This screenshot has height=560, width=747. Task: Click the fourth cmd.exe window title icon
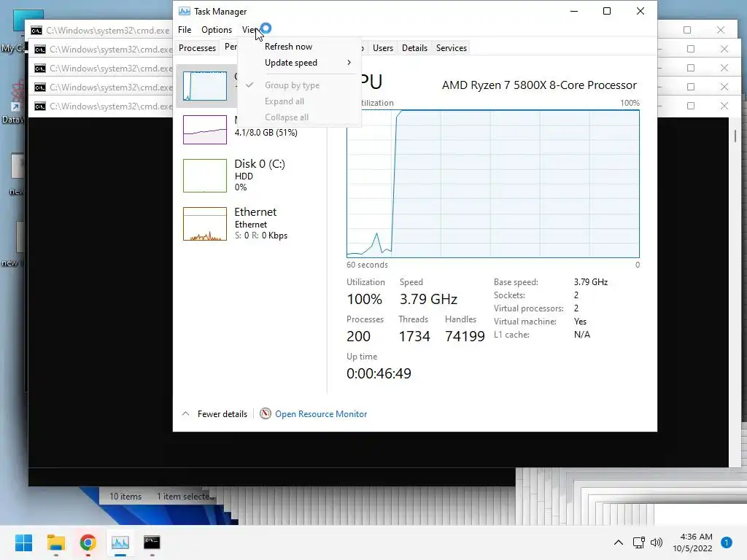(x=40, y=87)
